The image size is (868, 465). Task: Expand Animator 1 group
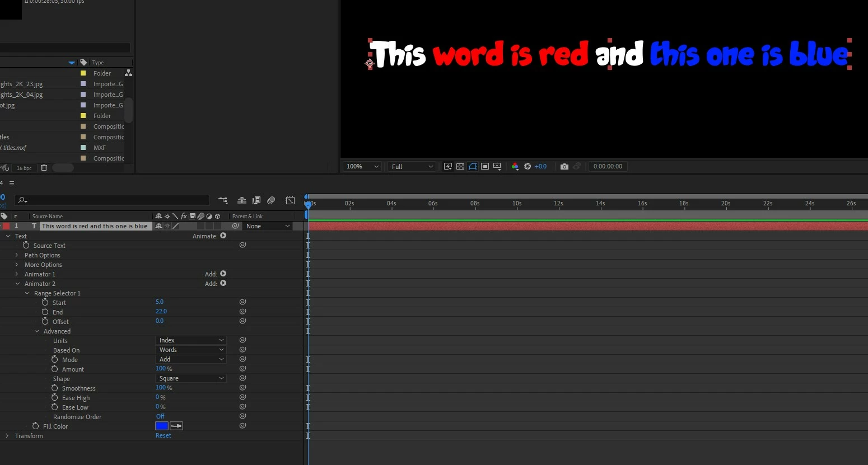click(x=17, y=274)
